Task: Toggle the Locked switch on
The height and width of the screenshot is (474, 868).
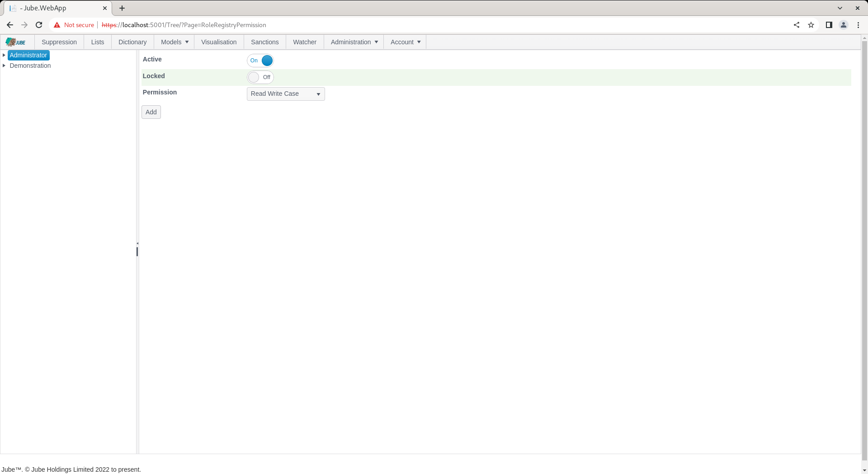Action: tap(260, 77)
